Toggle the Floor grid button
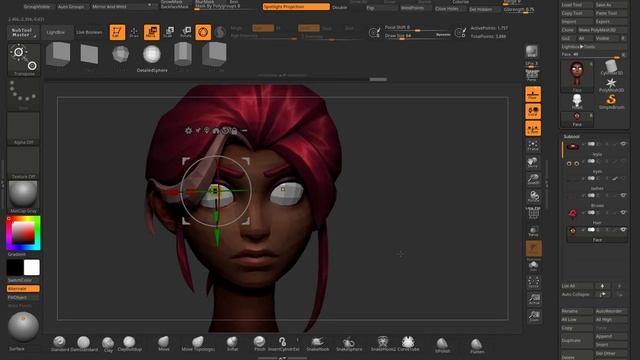Image resolution: width=640 pixels, height=360 pixels. click(x=533, y=94)
